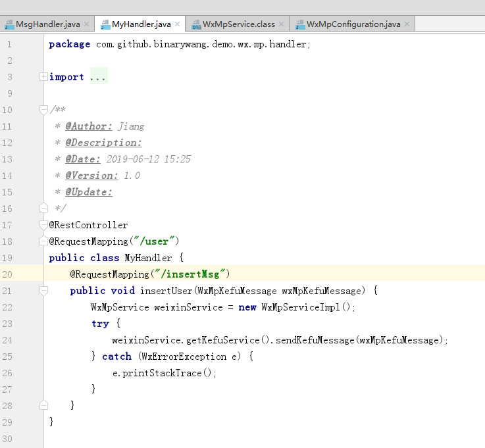Switch to WxMpConfiguration.java tab
The image size is (485, 448).
[x=352, y=24]
